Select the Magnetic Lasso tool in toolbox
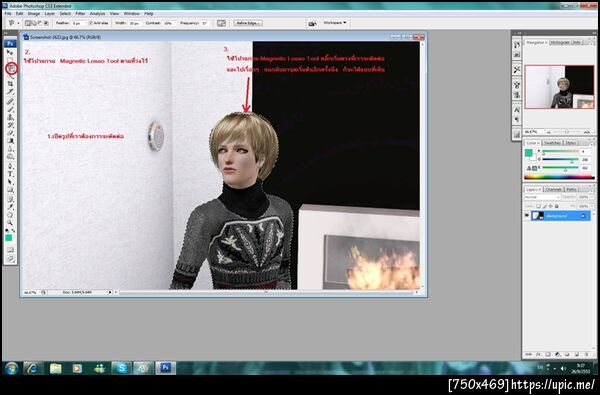Screen dimensions: 600x395 click(x=11, y=69)
